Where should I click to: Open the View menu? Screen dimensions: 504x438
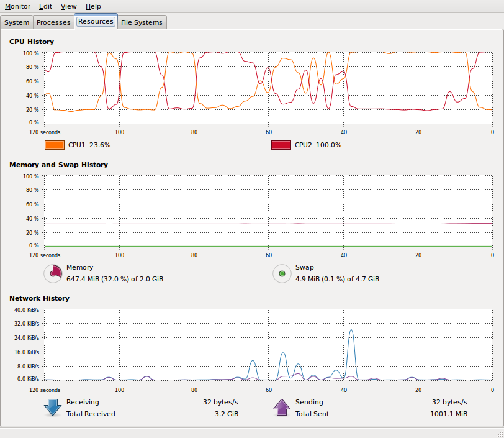pyautogui.click(x=69, y=6)
